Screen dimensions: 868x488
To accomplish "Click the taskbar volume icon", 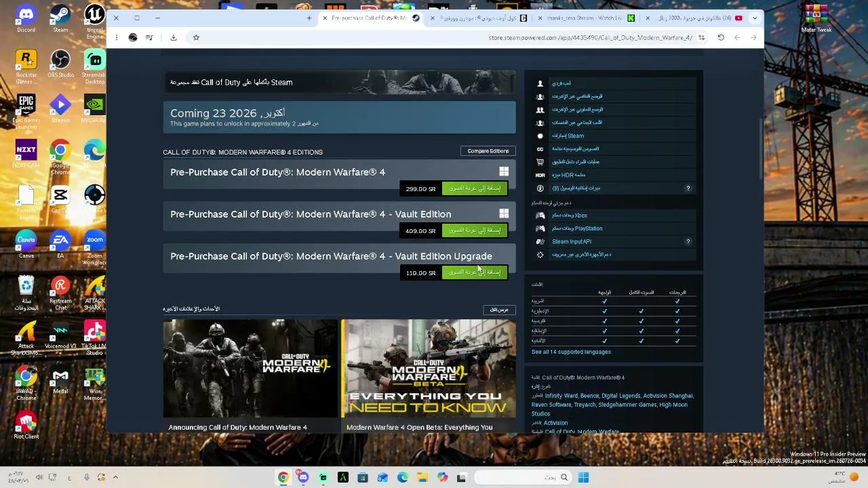I will 39,477.
